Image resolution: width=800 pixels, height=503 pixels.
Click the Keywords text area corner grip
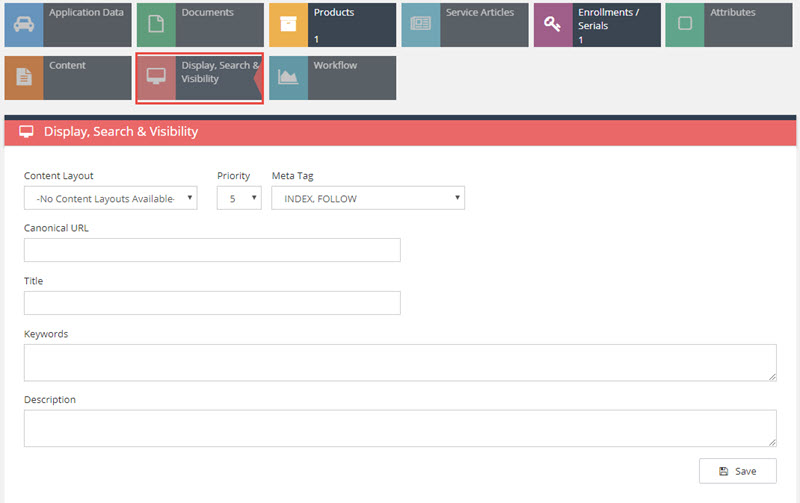click(x=772, y=377)
